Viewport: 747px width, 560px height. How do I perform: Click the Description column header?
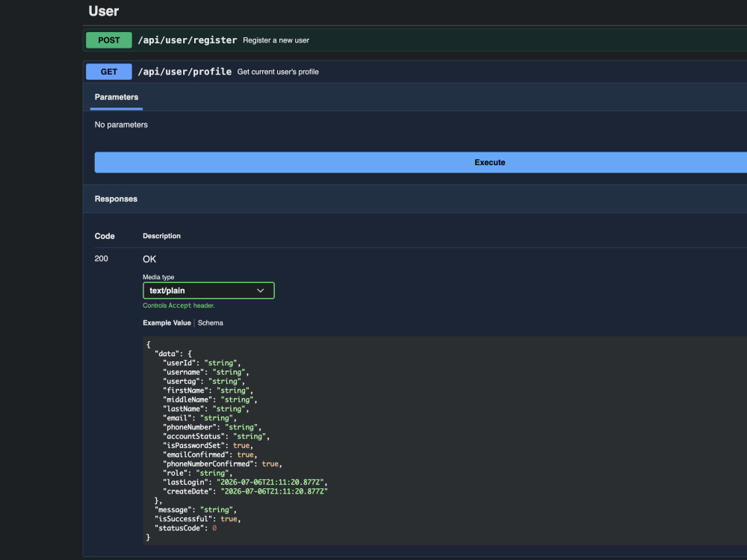tap(161, 236)
